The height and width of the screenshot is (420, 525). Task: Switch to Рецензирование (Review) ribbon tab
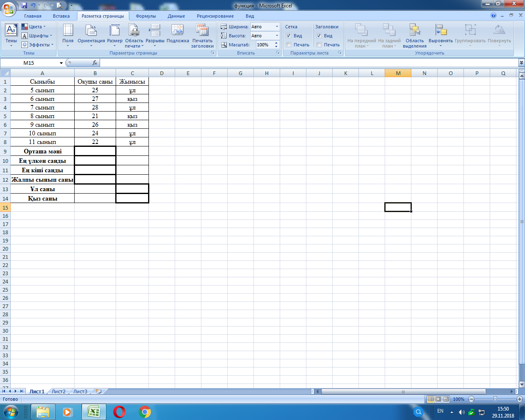(x=215, y=16)
